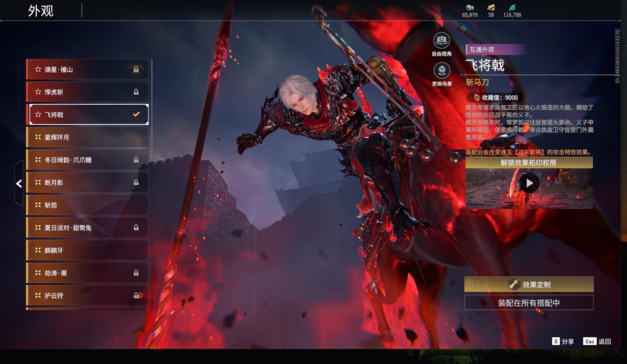Click the rarity icon beside 麒麟牙
The width and height of the screenshot is (627, 364).
pos(38,250)
